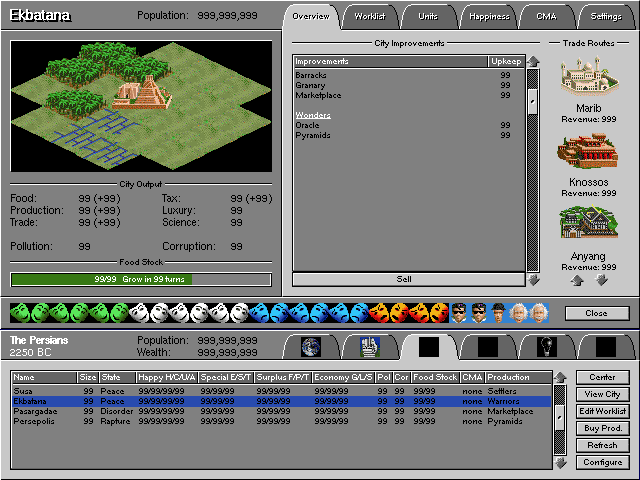Click the Center button
Viewport: 640px width, 480px height.
click(602, 377)
